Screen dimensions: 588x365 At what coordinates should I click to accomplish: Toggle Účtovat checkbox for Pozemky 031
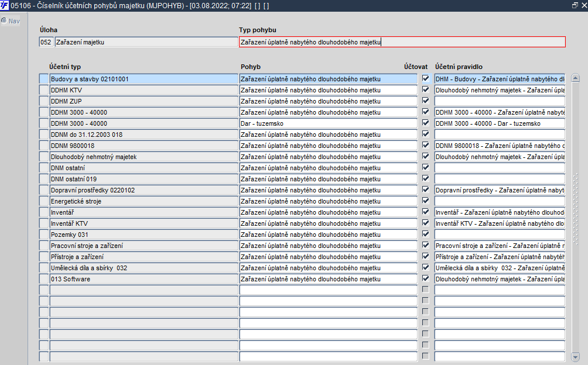coord(425,234)
